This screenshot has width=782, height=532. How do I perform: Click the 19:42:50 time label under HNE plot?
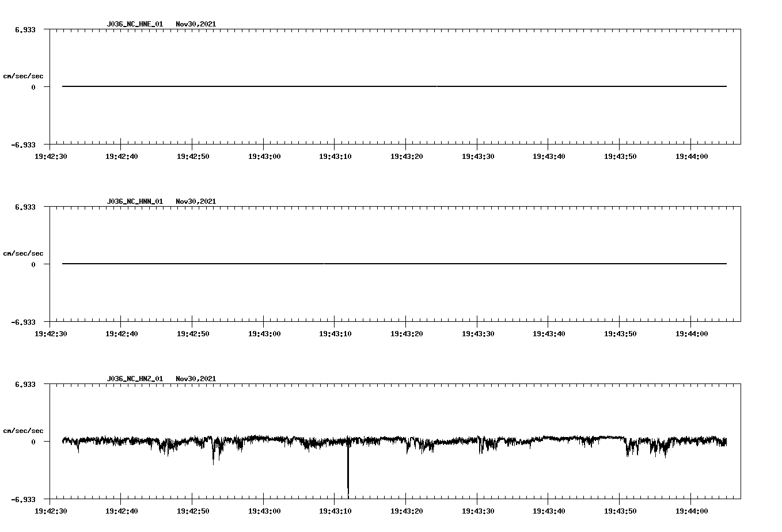point(193,156)
